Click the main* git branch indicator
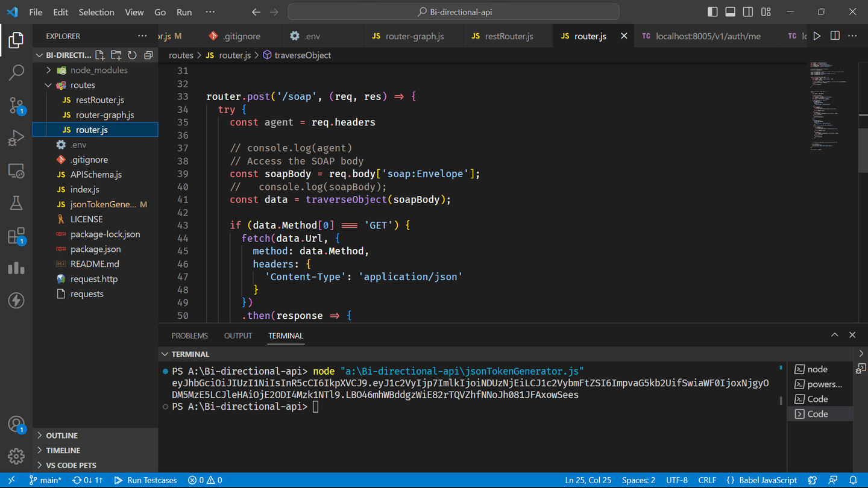 point(45,480)
